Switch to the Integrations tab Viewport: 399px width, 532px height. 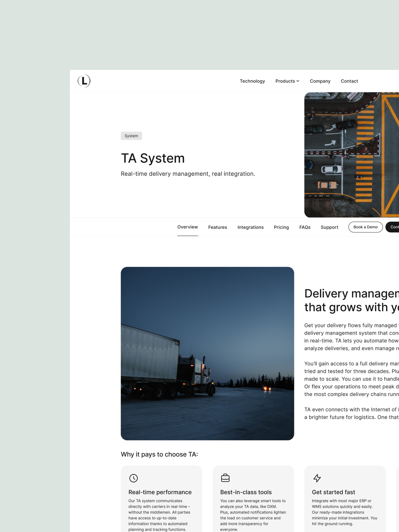(250, 227)
